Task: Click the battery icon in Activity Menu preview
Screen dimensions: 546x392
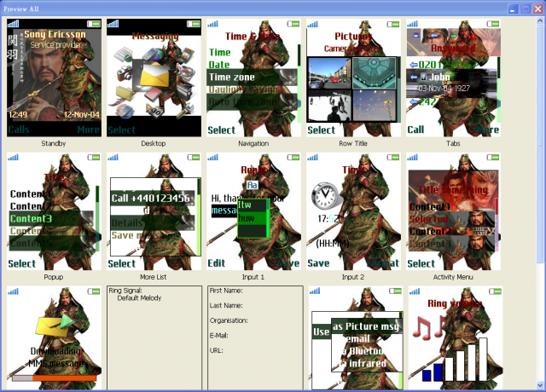Action: [493, 157]
